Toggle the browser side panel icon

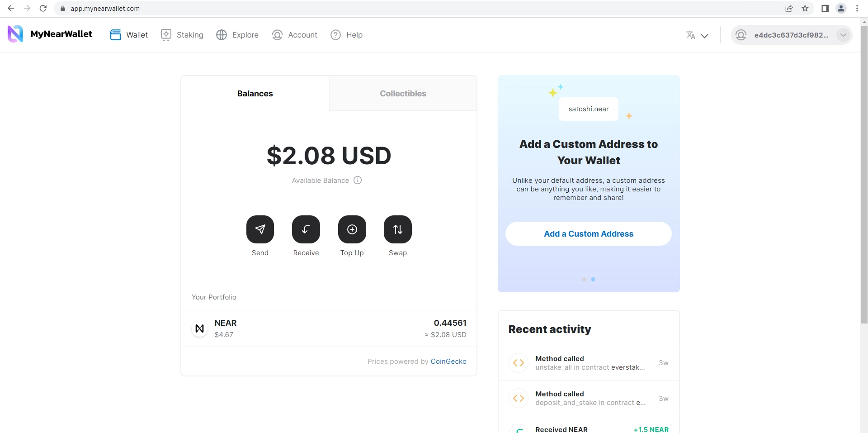[825, 8]
